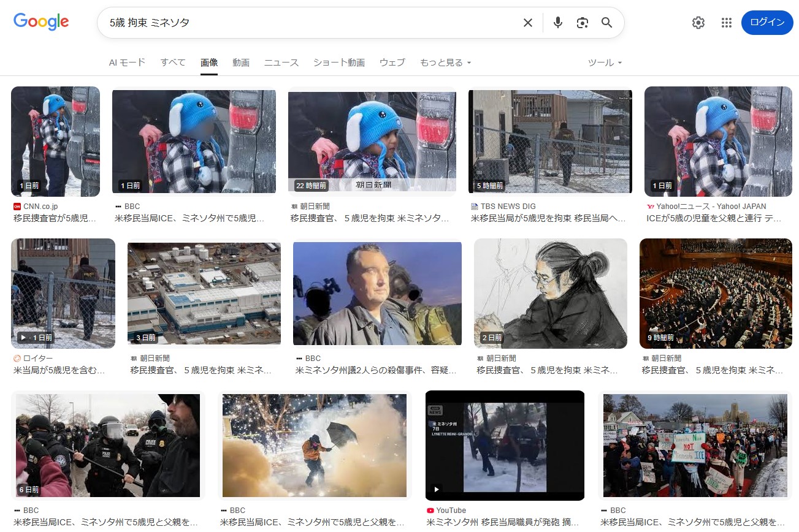Open the aerial facility building thumbnail
The width and height of the screenshot is (799, 532).
(204, 294)
